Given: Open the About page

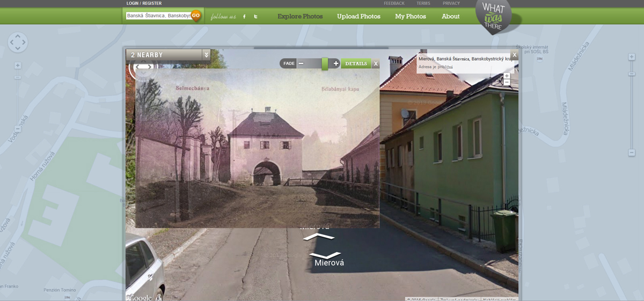Looking at the screenshot, I should (x=450, y=16).
